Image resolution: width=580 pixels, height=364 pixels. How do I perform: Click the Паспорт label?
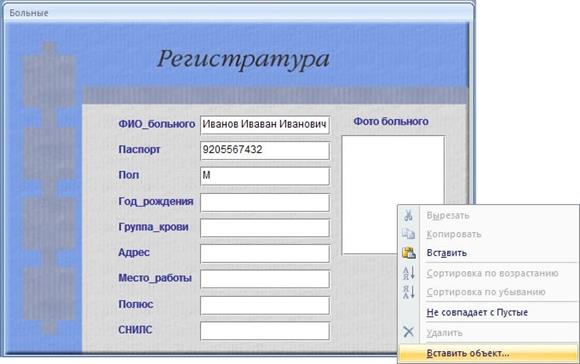coord(139,149)
